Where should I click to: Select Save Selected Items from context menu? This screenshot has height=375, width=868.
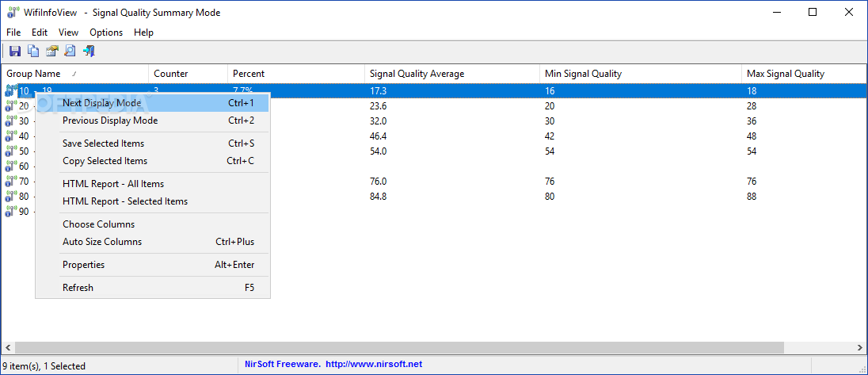pyautogui.click(x=153, y=143)
